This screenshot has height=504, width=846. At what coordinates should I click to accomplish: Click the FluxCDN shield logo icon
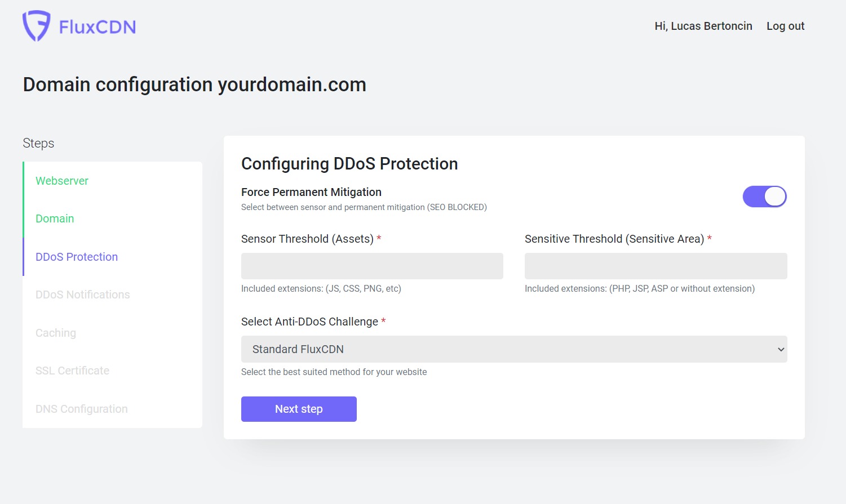click(36, 26)
